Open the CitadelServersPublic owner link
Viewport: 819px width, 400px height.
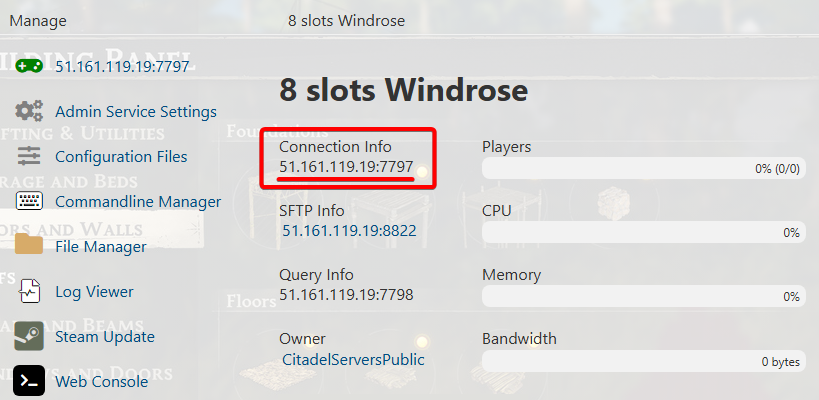[x=353, y=359]
